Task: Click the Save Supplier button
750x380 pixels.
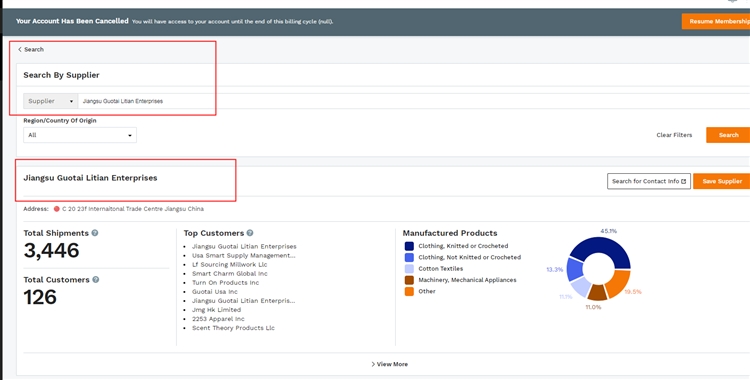Action: [722, 181]
